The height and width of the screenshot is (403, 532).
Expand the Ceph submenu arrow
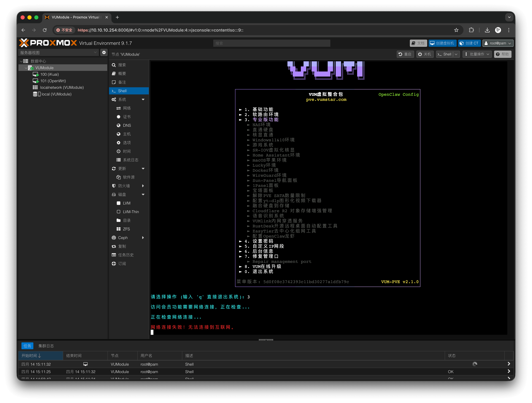pos(143,238)
